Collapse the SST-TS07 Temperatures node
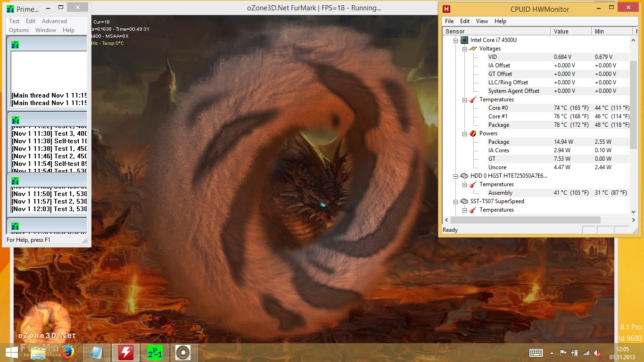 coord(464,210)
